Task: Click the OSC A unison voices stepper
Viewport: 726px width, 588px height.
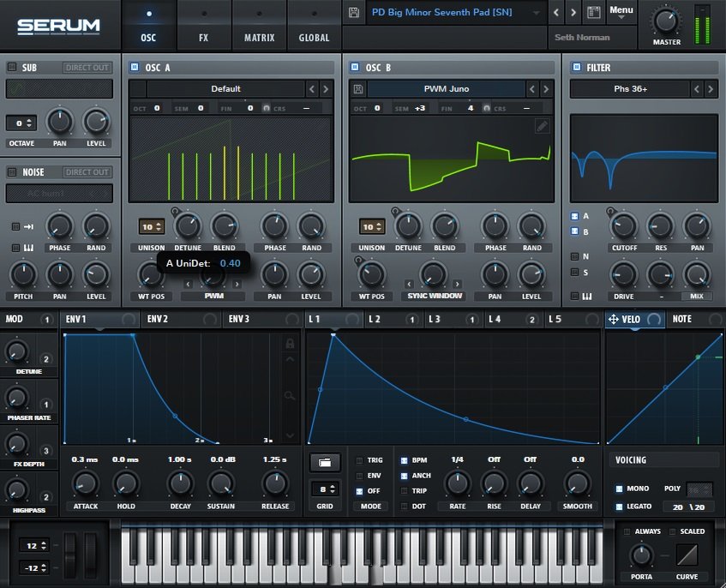Action: pyautogui.click(x=152, y=227)
